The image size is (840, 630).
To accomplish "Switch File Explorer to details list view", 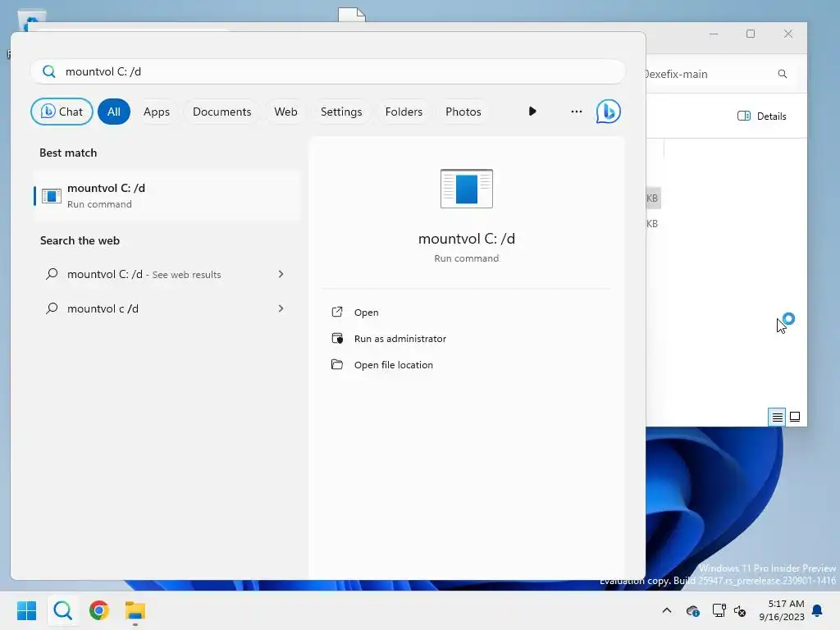I will (x=778, y=417).
